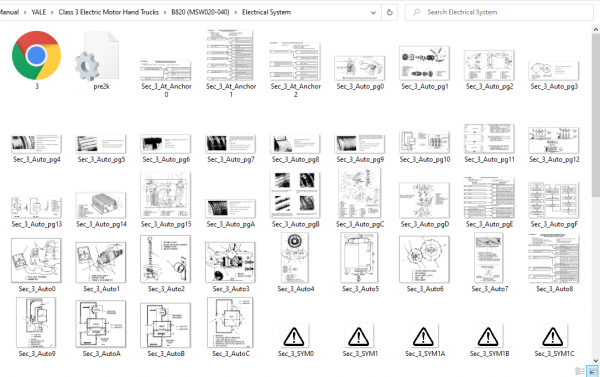Click the scrollbar up arrow

pos(595,29)
